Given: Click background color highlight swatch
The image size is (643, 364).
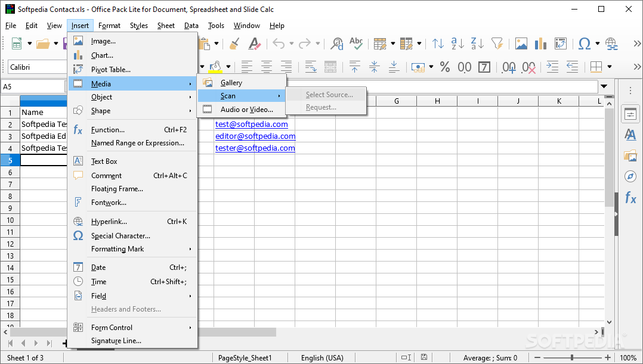Looking at the screenshot, I should (215, 67).
